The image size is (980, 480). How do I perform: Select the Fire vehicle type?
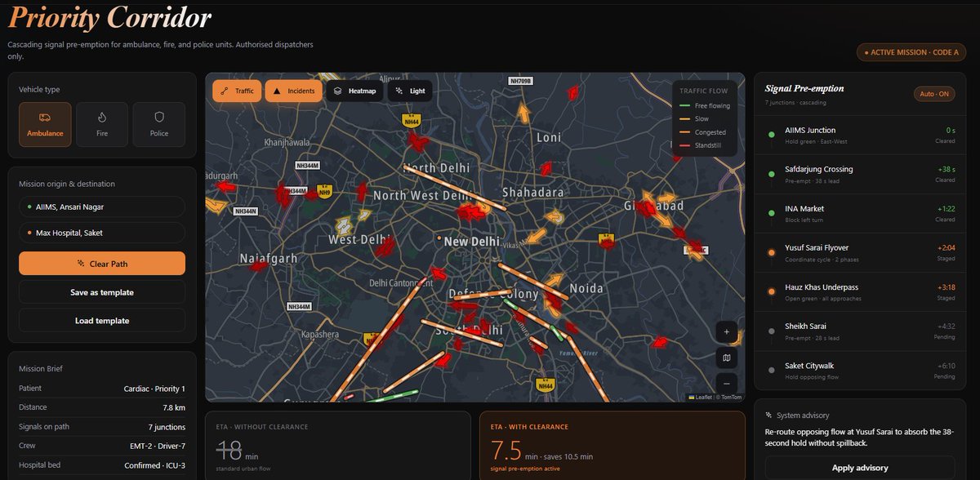click(102, 124)
